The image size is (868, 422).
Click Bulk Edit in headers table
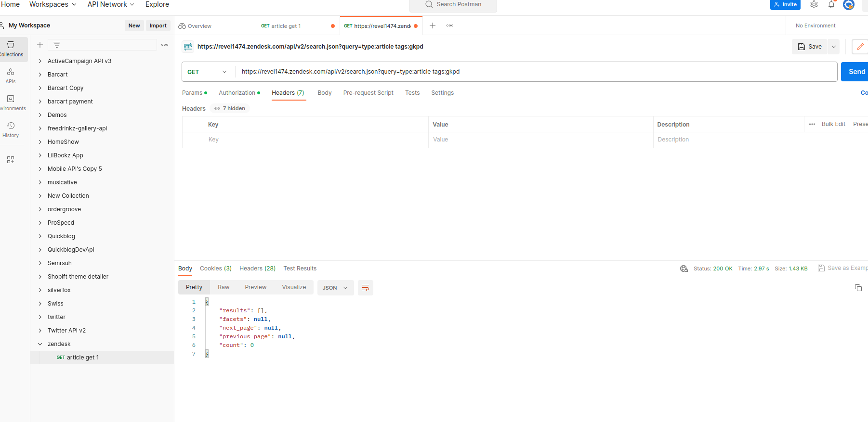pyautogui.click(x=833, y=124)
